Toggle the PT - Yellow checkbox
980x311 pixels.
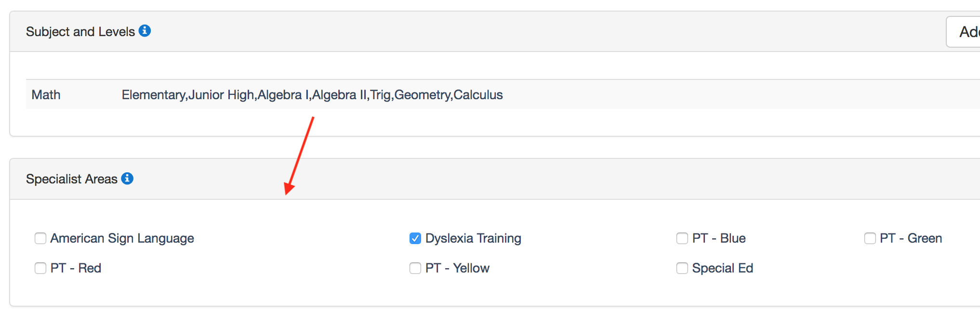click(x=415, y=268)
